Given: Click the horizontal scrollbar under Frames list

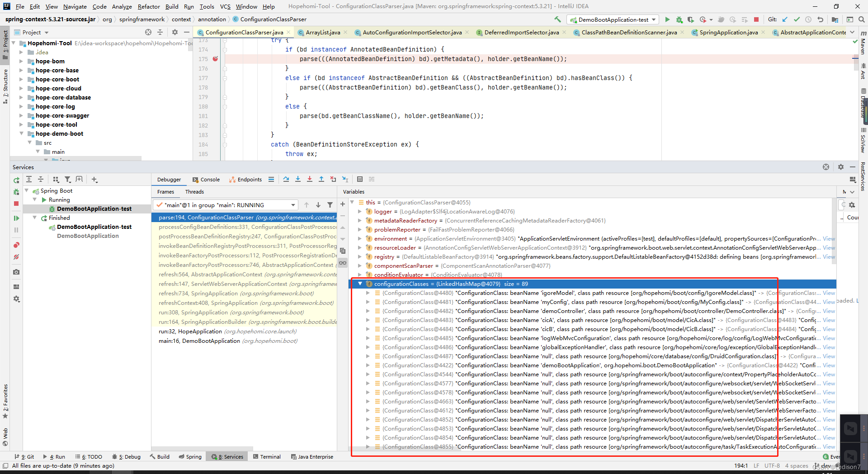Looking at the screenshot, I should pos(202,449).
